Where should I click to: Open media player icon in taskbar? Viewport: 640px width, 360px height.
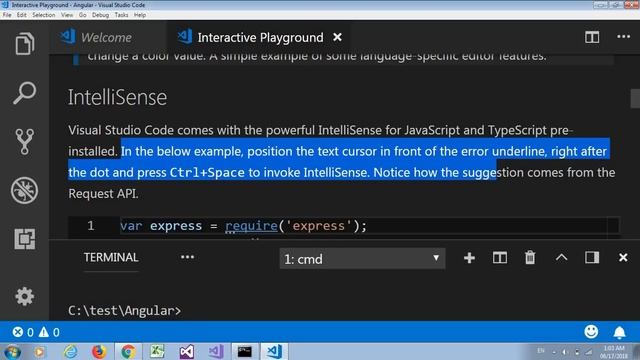(x=40, y=351)
